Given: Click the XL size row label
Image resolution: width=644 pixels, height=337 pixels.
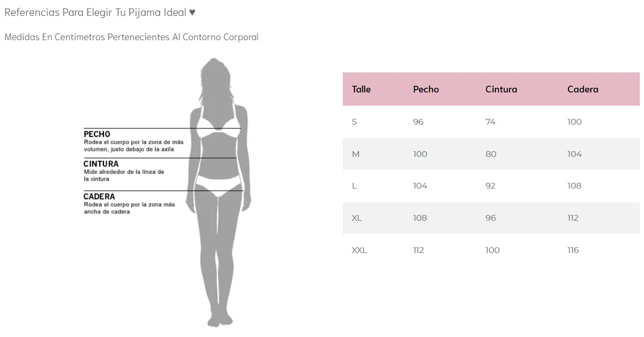Looking at the screenshot, I should click(x=357, y=218).
